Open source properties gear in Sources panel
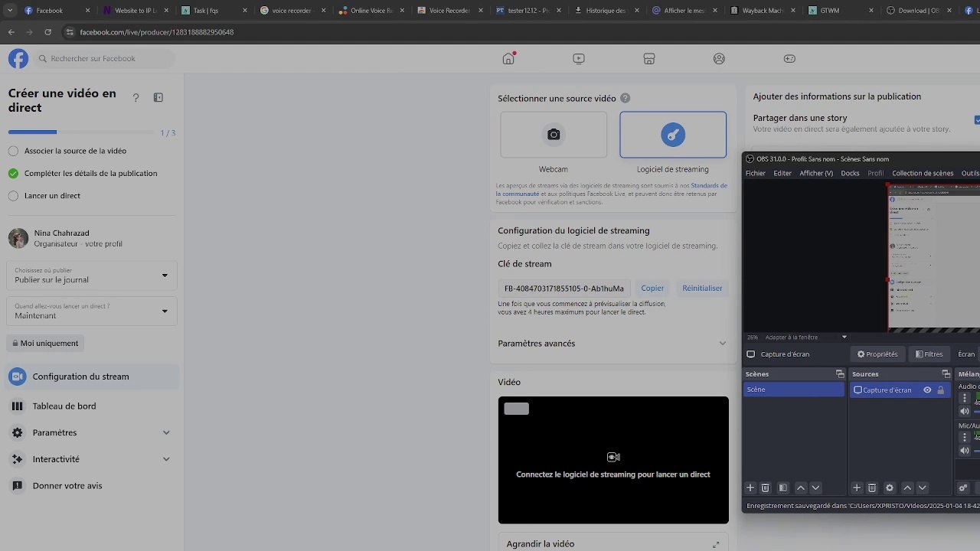The height and width of the screenshot is (551, 980). 890,488
